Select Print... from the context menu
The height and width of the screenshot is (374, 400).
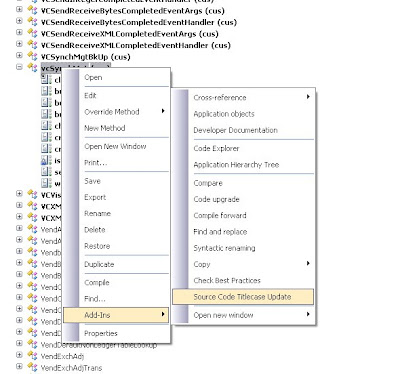coord(116,163)
